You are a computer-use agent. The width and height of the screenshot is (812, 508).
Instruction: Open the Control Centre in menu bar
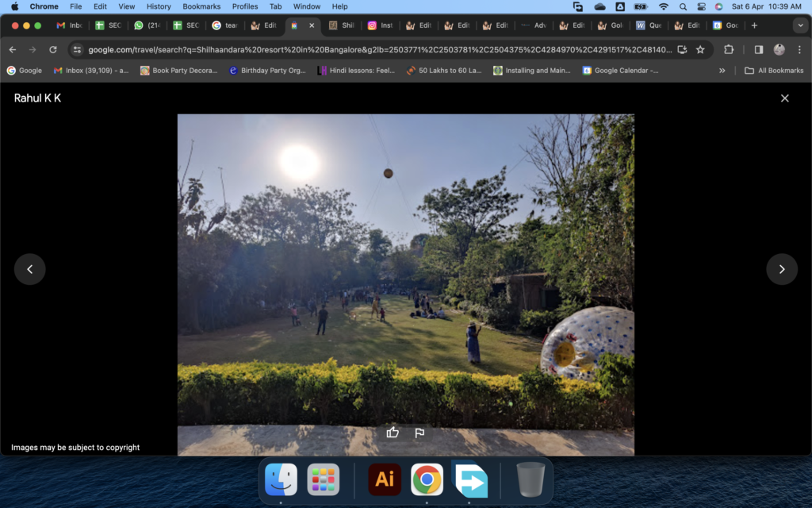point(701,6)
